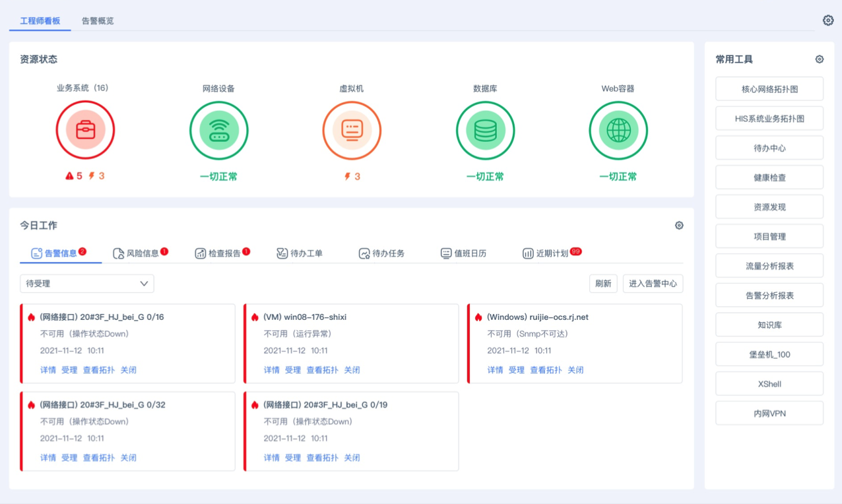The width and height of the screenshot is (842, 504).
Task: Click the 刷新 button
Action: coord(603,283)
